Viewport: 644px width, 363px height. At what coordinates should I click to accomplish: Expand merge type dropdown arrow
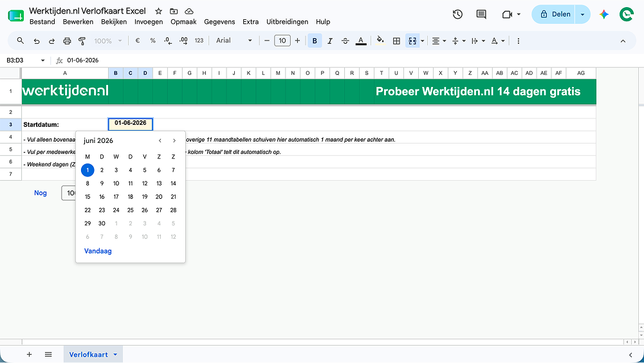tap(422, 41)
